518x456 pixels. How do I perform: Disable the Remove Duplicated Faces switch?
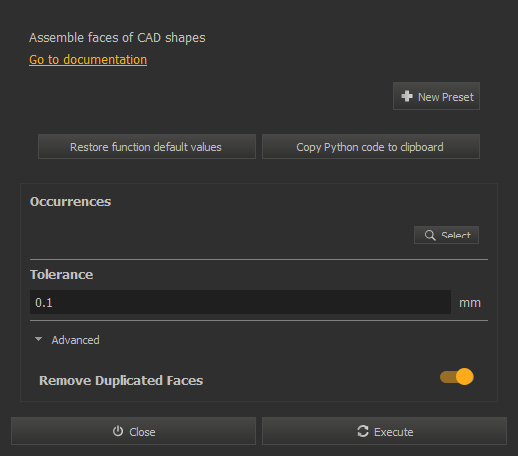(x=457, y=377)
